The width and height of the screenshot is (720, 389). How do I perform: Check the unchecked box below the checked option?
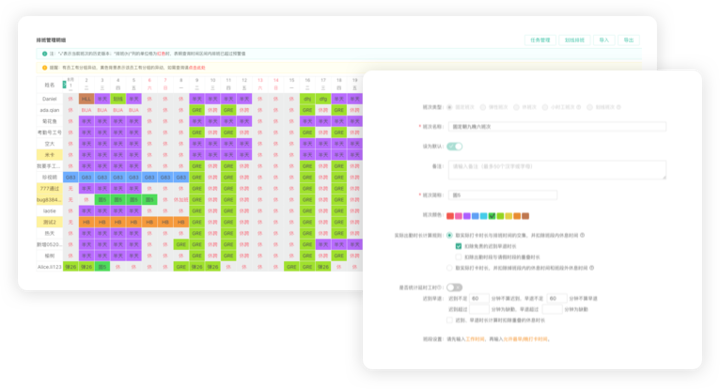pos(458,257)
